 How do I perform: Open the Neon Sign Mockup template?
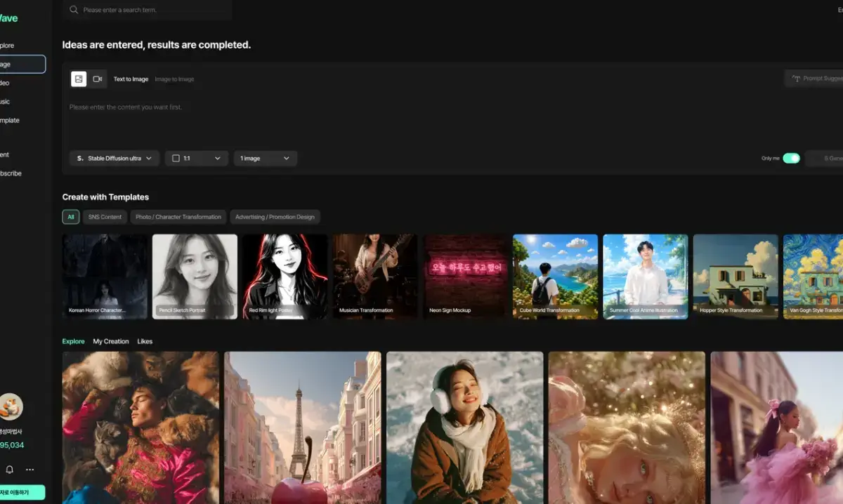[x=465, y=277]
